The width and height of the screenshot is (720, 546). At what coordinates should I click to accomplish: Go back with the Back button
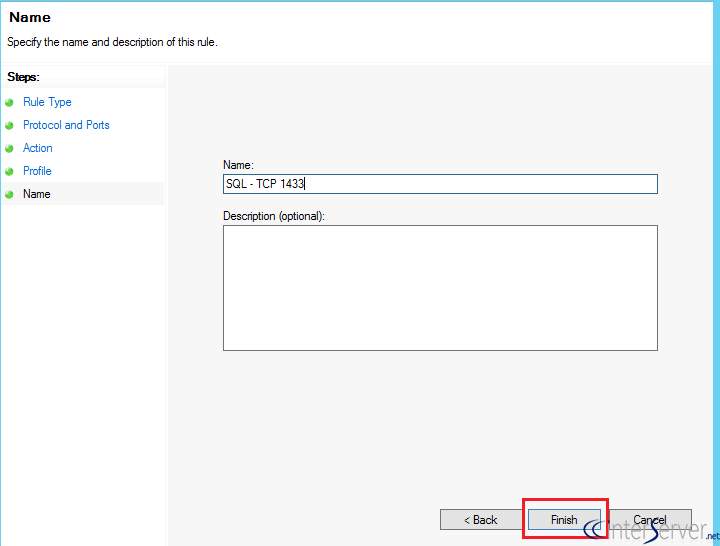pyautogui.click(x=481, y=519)
